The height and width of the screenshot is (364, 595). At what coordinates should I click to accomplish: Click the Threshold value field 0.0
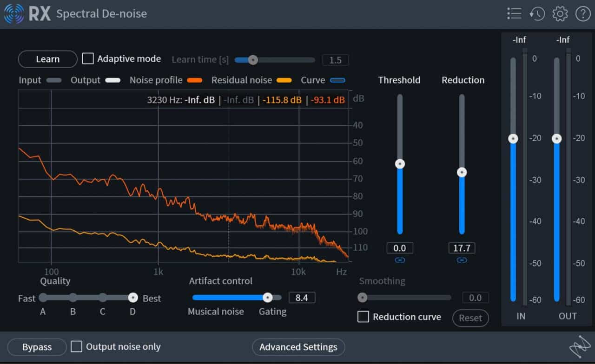point(400,248)
